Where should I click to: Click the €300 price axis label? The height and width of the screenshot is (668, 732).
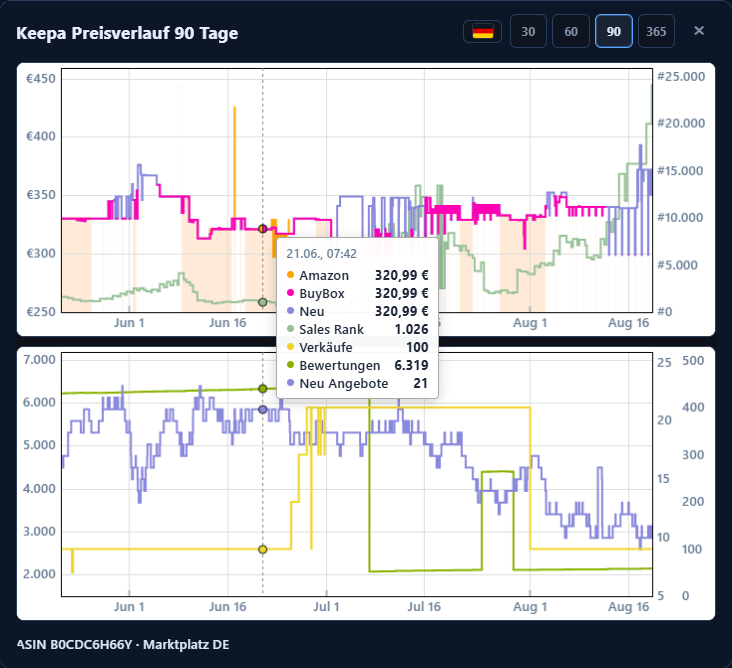41,253
